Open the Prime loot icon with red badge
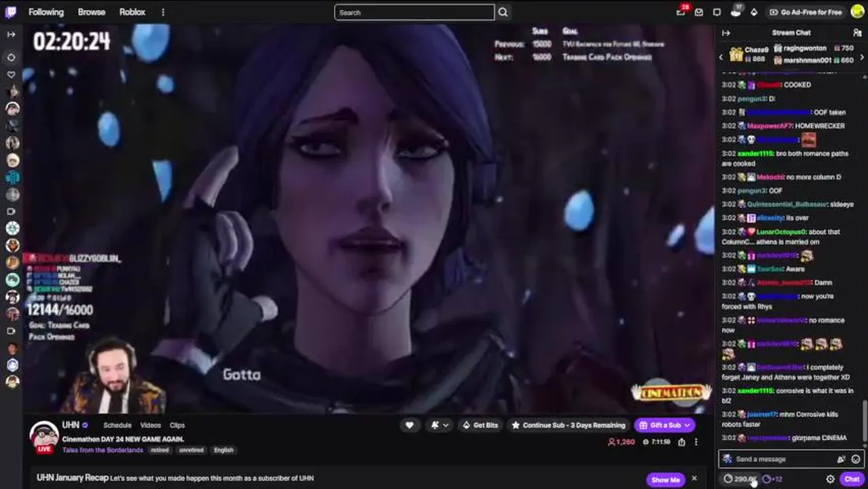This screenshot has width=868, height=489. pos(681,11)
